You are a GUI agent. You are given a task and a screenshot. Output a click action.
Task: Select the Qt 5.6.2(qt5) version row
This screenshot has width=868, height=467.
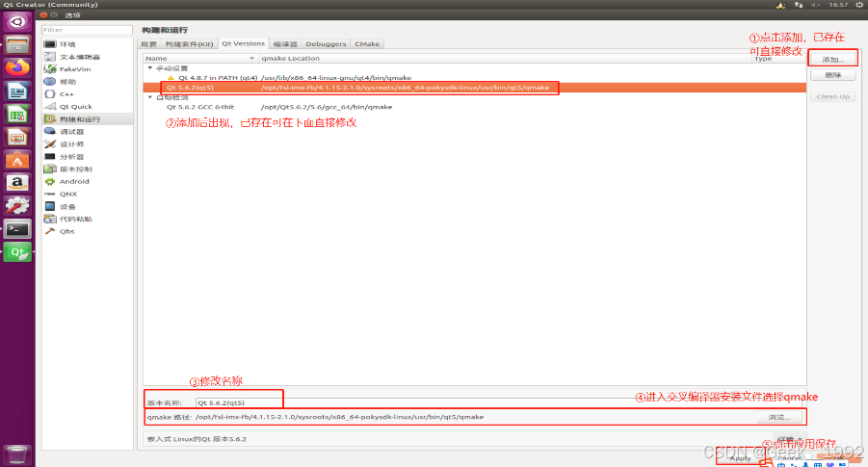pos(474,88)
